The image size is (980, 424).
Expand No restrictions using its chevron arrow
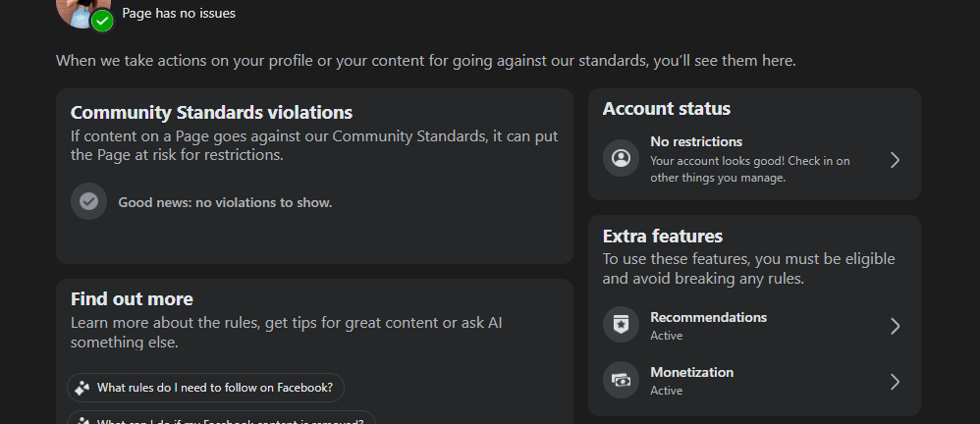pos(895,160)
